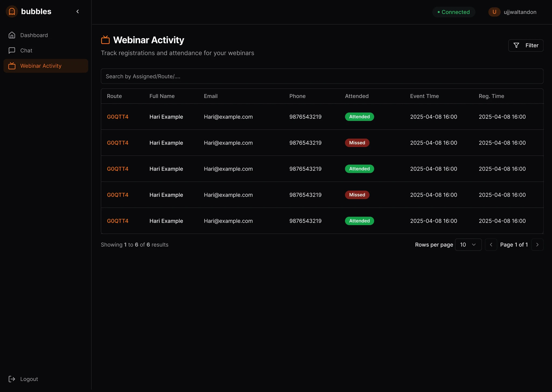Go to the previous page arrow
Image resolution: width=552 pixels, height=392 pixels.
491,245
